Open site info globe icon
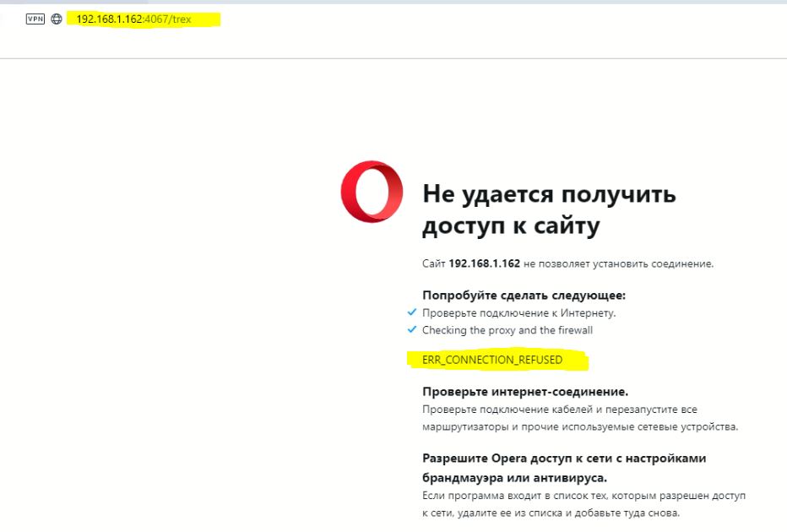787x532 pixels. pos(57,19)
